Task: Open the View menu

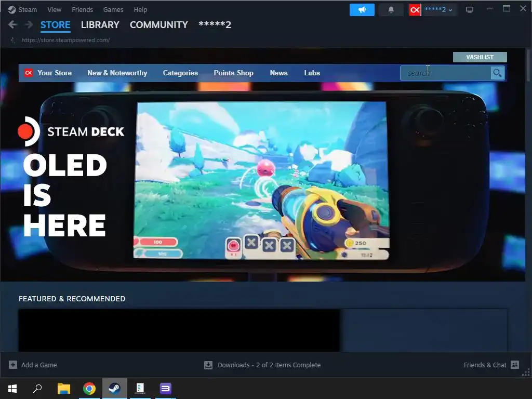Action: (x=54, y=9)
